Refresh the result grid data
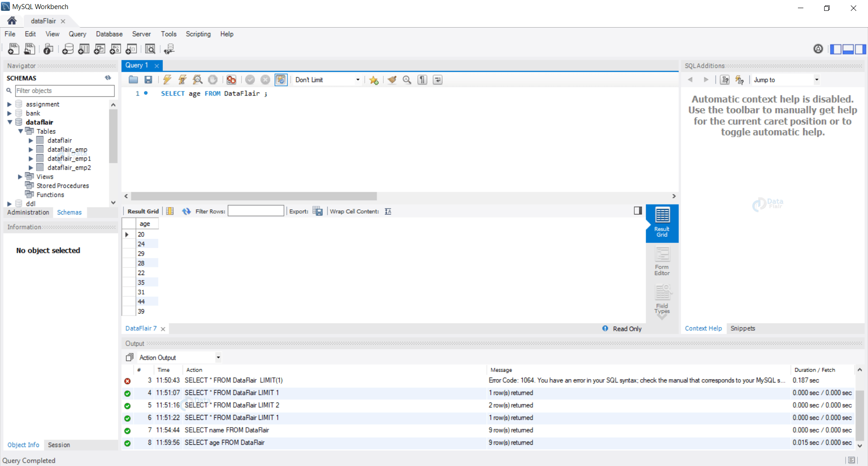 (x=186, y=211)
